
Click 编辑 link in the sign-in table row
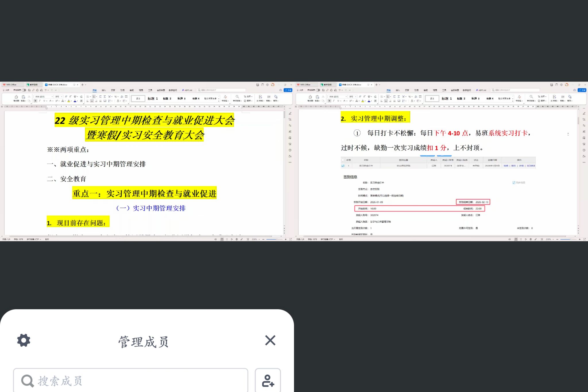tap(506, 166)
